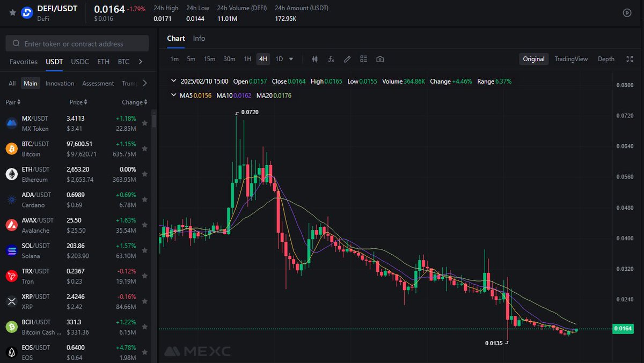Click the Tron coin icon
Viewport: 644px width, 363px height.
click(12, 276)
